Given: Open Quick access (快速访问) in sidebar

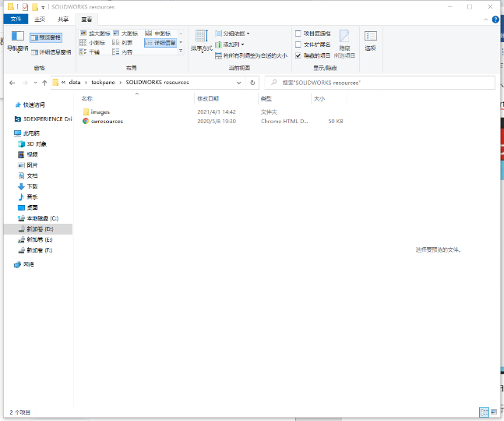Looking at the screenshot, I should tap(30, 104).
